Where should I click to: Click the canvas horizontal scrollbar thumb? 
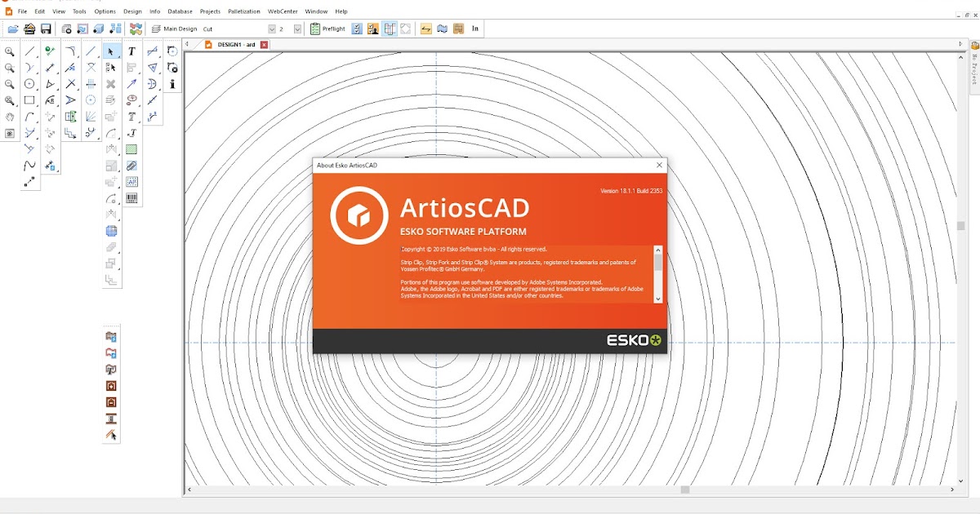685,490
